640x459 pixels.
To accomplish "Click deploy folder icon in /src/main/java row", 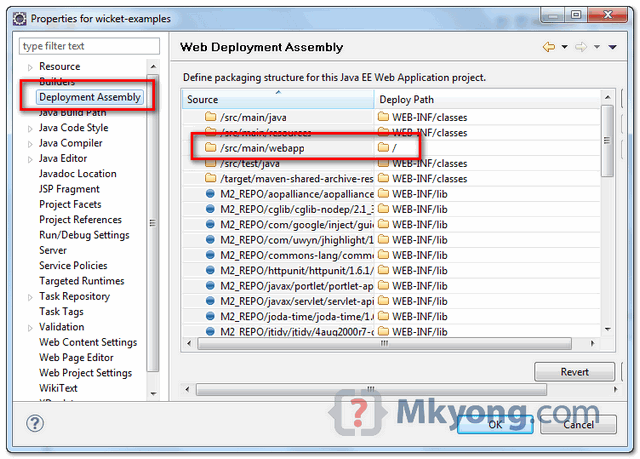I will click(x=383, y=117).
